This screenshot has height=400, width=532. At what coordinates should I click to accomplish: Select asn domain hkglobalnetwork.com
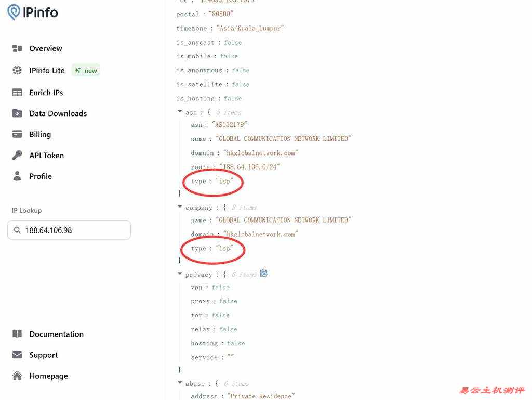(261, 153)
